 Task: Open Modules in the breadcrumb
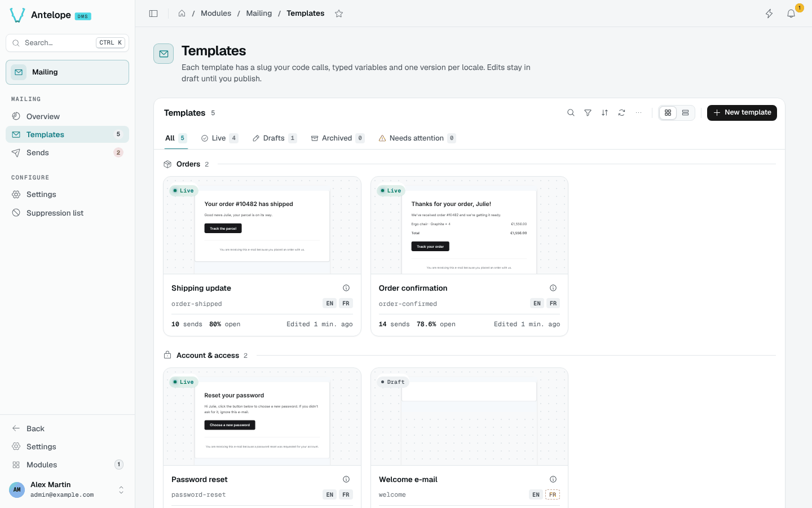pyautogui.click(x=216, y=14)
